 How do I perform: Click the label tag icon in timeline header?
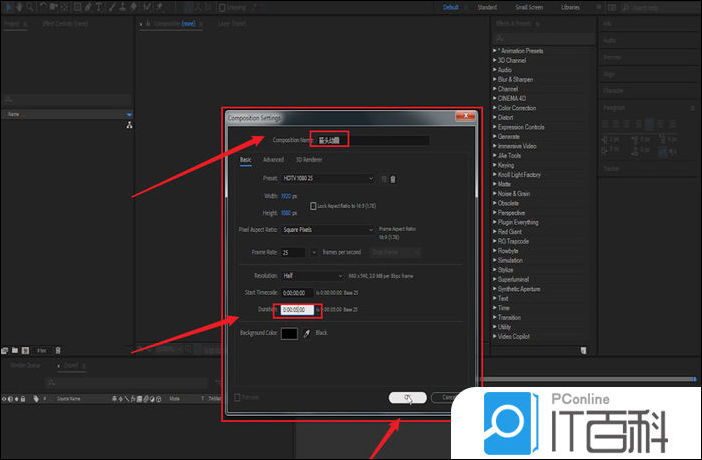point(37,398)
